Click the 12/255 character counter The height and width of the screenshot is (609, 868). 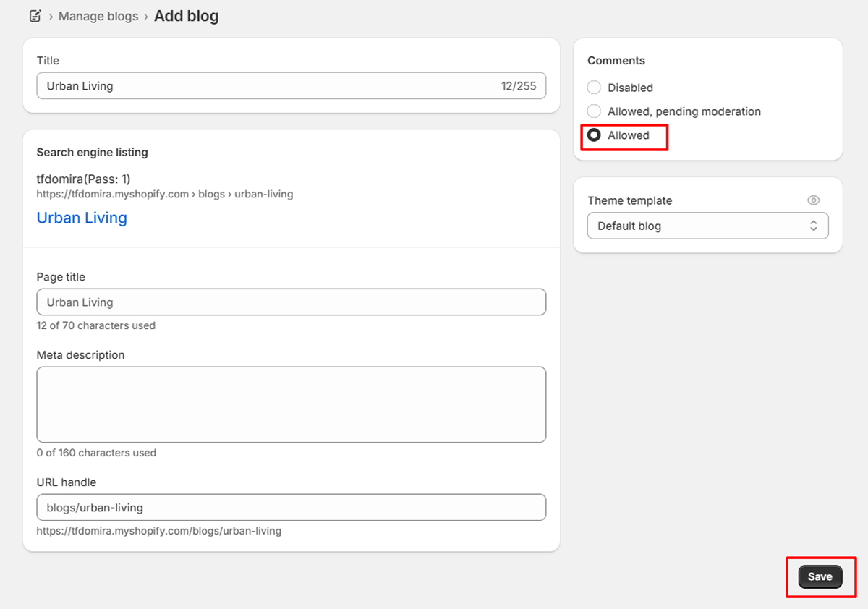519,86
